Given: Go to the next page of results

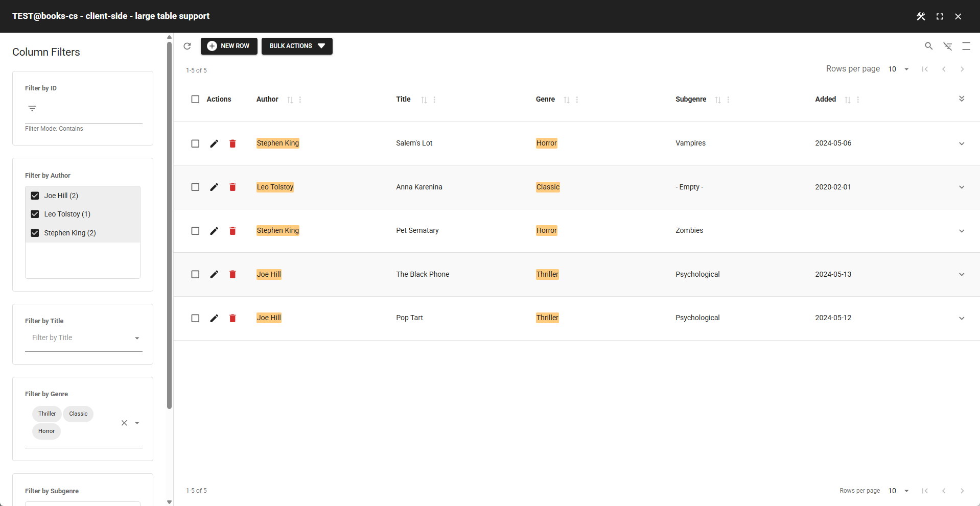Looking at the screenshot, I should point(963,69).
